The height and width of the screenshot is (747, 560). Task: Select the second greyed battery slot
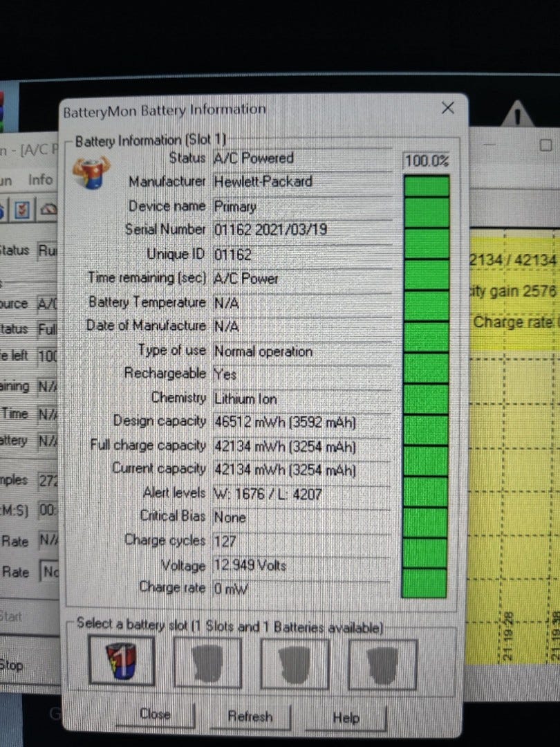(207, 663)
